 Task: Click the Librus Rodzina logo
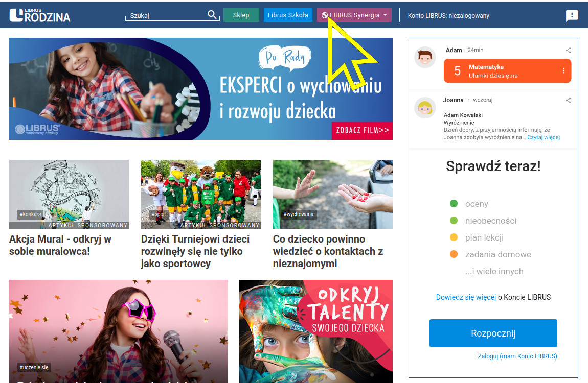(x=40, y=15)
